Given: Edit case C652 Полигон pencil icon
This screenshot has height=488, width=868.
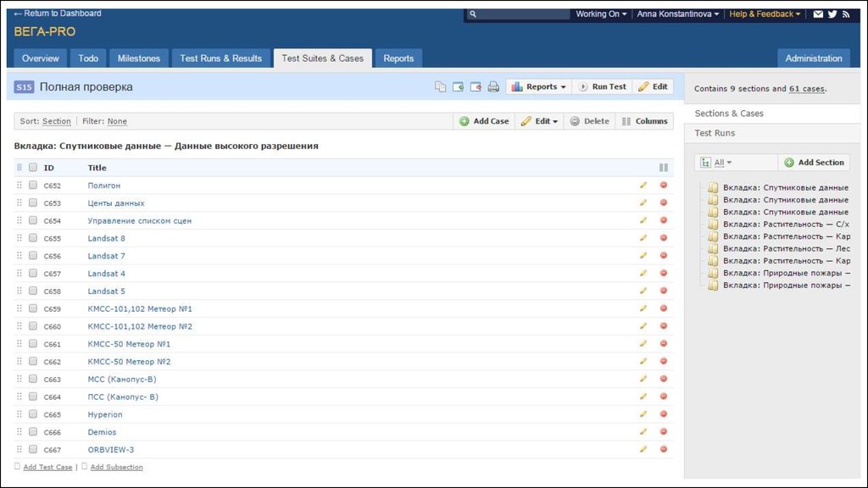Looking at the screenshot, I should (643, 186).
